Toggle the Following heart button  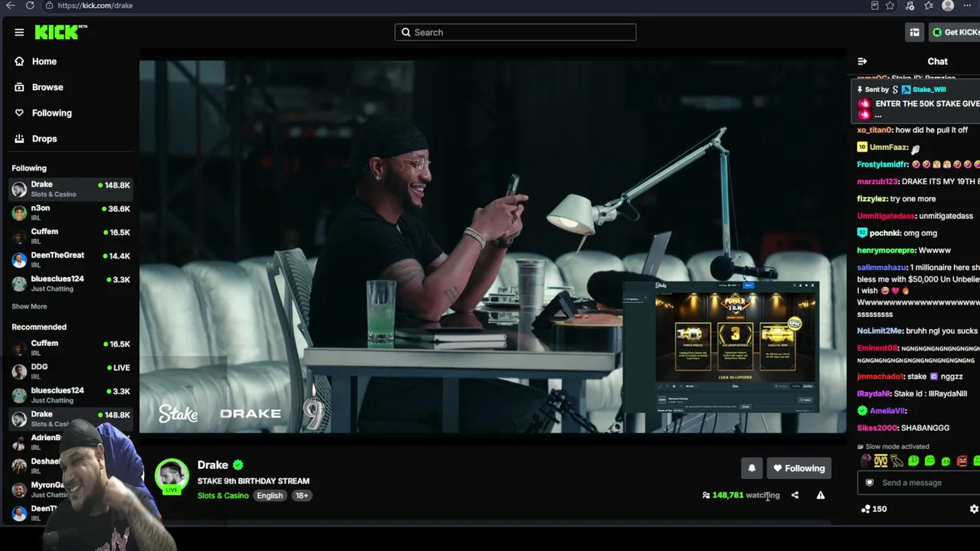[799, 468]
